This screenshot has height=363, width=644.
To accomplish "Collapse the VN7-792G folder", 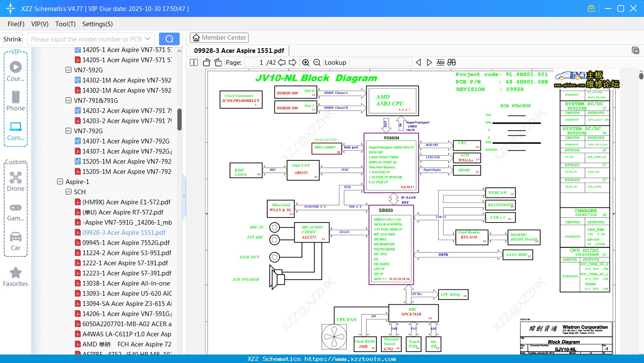I will click(69, 131).
